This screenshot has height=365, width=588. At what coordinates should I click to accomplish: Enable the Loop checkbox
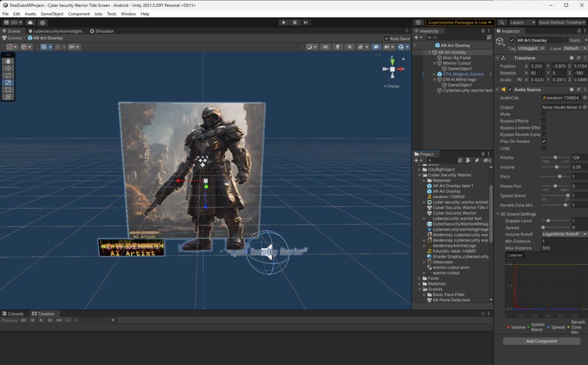point(544,148)
